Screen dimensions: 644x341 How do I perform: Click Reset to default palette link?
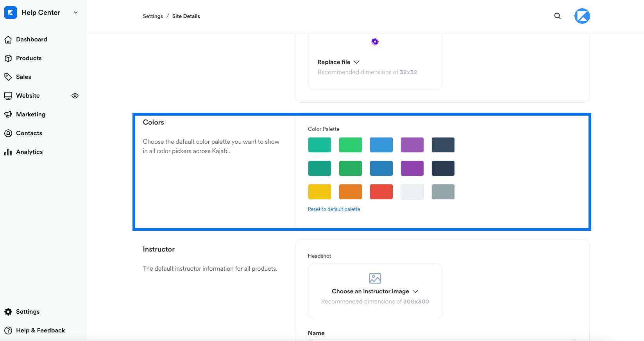334,209
